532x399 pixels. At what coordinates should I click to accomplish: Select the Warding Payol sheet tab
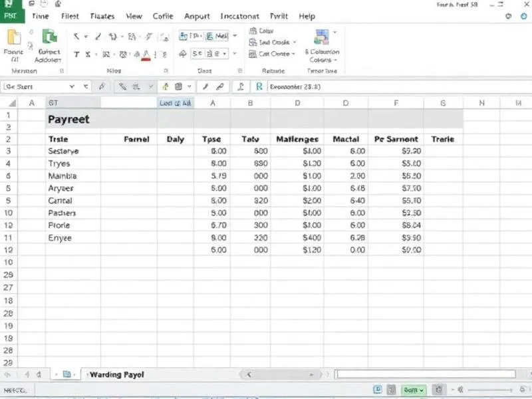pos(117,374)
